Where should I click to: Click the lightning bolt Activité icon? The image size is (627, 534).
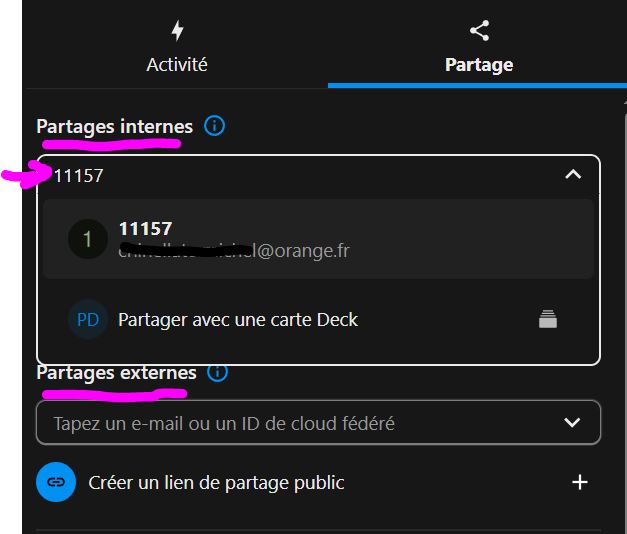(177, 30)
